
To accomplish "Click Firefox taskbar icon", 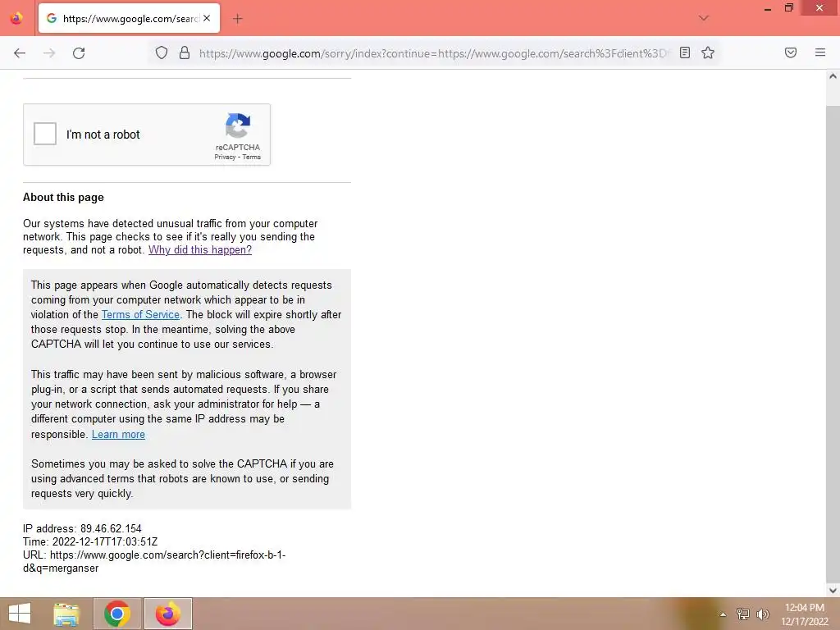I will (168, 614).
